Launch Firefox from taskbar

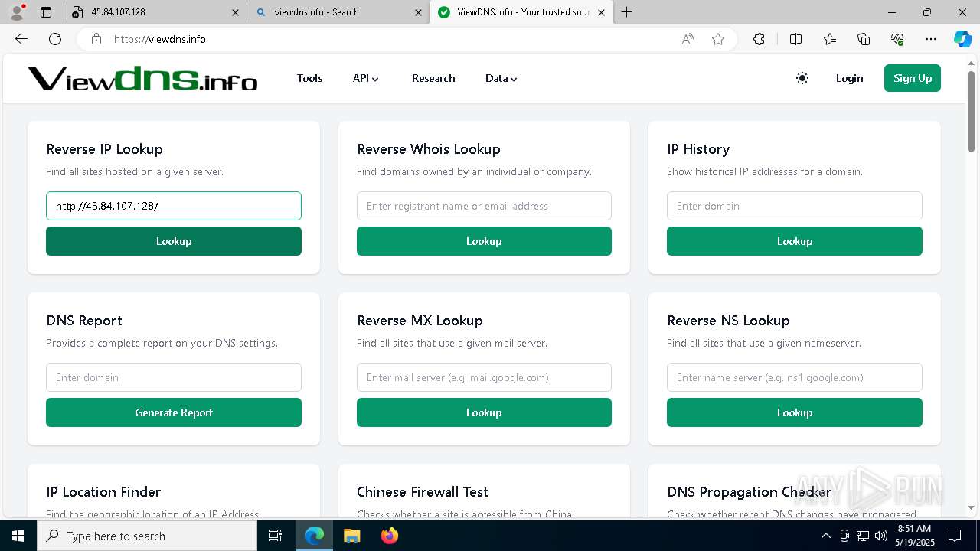pos(389,536)
